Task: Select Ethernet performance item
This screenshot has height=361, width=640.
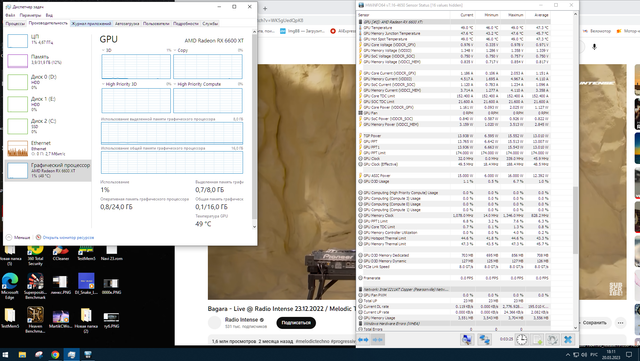Action: 48,148
